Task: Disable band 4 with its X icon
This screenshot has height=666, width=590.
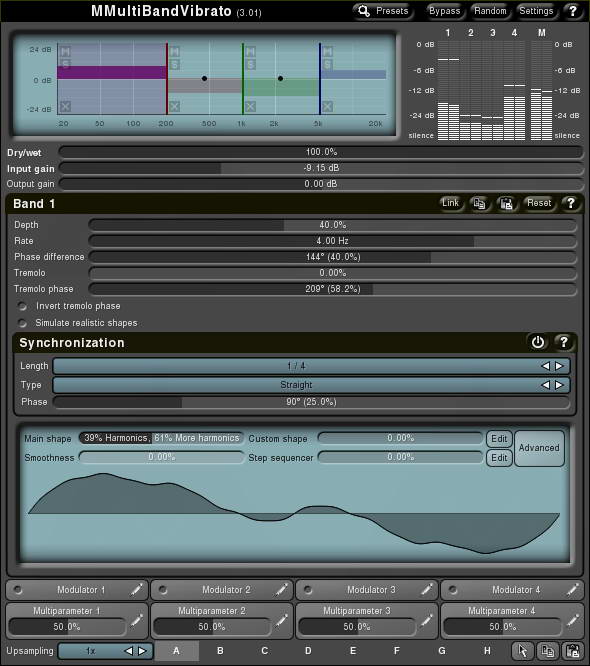Action: click(327, 106)
